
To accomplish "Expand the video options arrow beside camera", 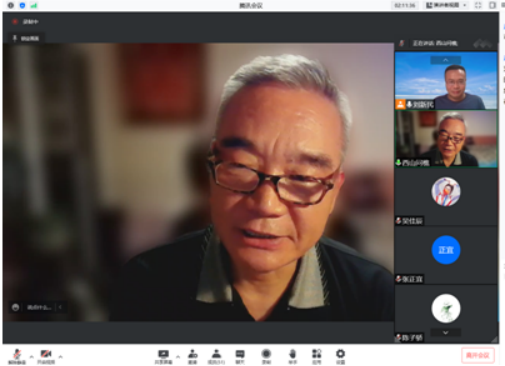I will (x=60, y=357).
